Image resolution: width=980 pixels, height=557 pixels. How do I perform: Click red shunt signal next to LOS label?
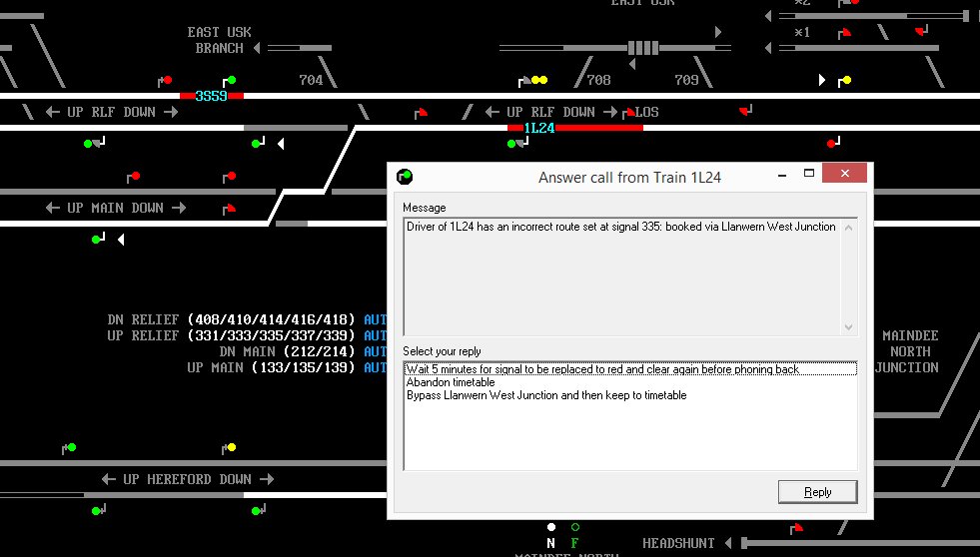(x=629, y=113)
